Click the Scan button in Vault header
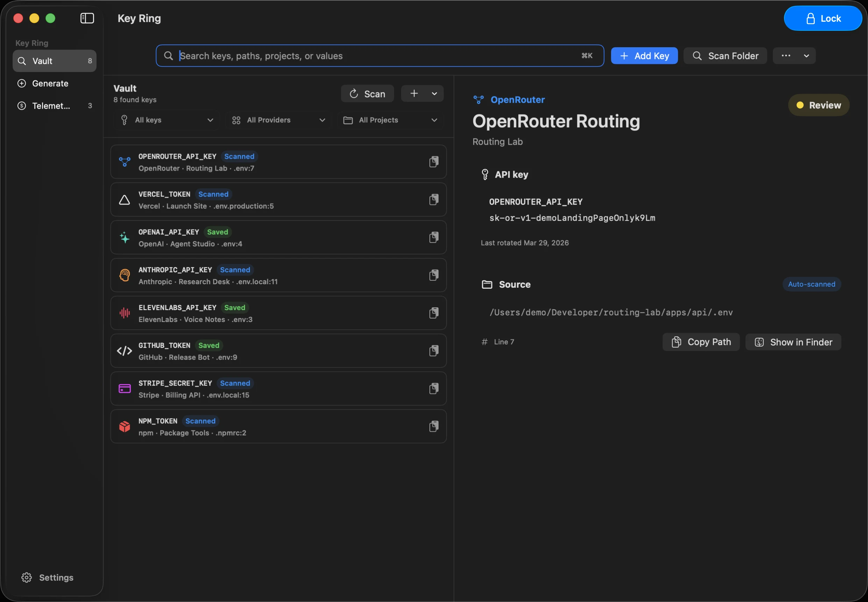The height and width of the screenshot is (602, 868). 367,94
